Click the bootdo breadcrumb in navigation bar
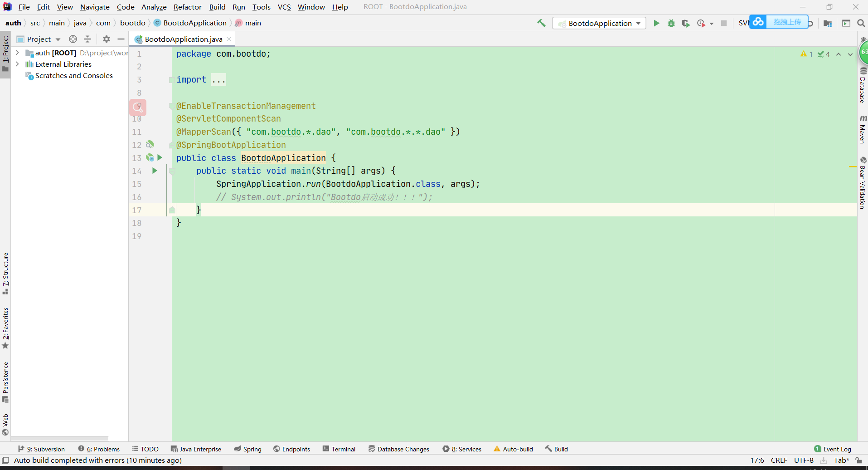Screen dimensions: 868x470 point(133,23)
